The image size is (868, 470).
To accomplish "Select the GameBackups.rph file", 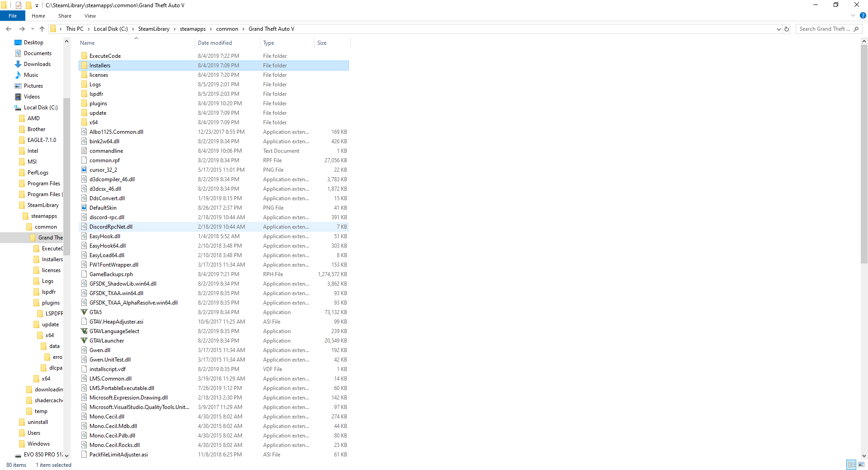I will coord(214,274).
